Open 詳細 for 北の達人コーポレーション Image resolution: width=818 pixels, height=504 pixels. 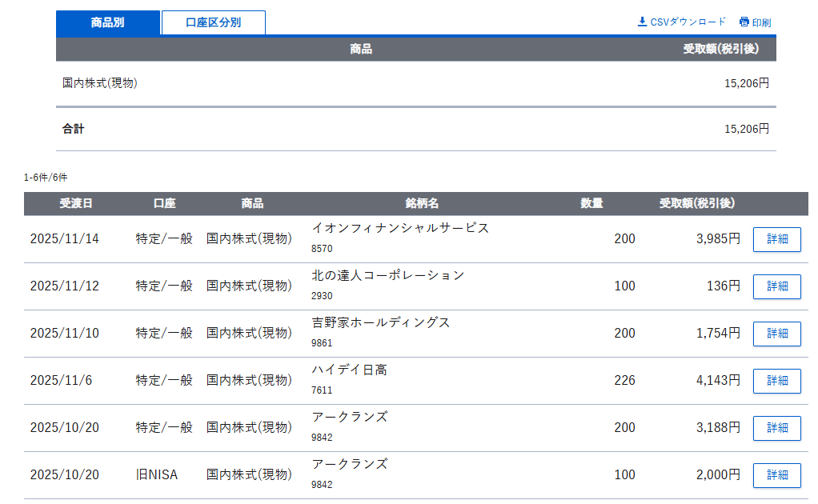(x=776, y=286)
